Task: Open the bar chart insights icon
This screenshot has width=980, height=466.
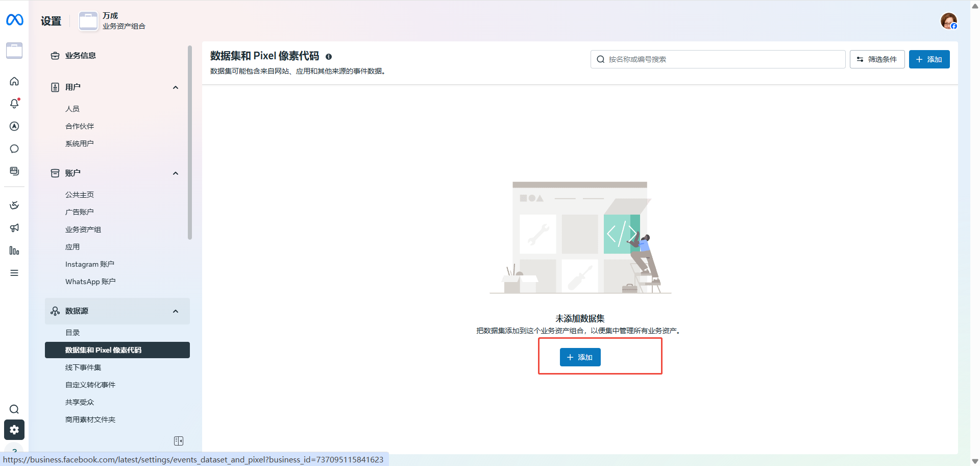Action: pyautogui.click(x=14, y=250)
